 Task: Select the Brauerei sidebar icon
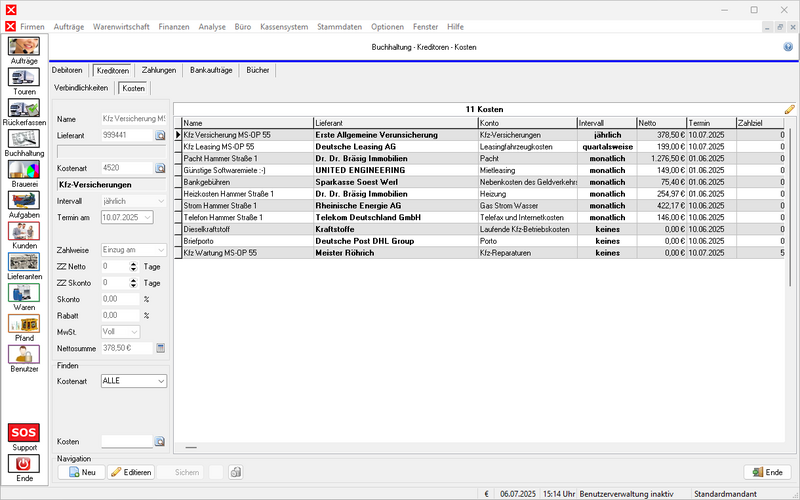tap(24, 171)
